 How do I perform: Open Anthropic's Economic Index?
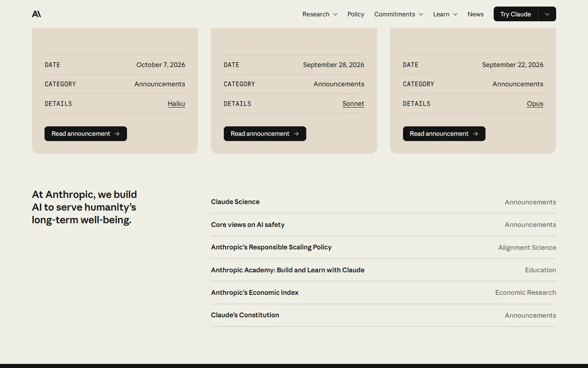tap(384, 292)
